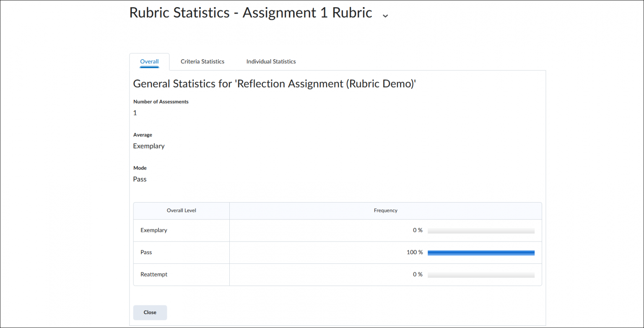
Task: Select the Overall Level column header
Action: click(x=181, y=211)
